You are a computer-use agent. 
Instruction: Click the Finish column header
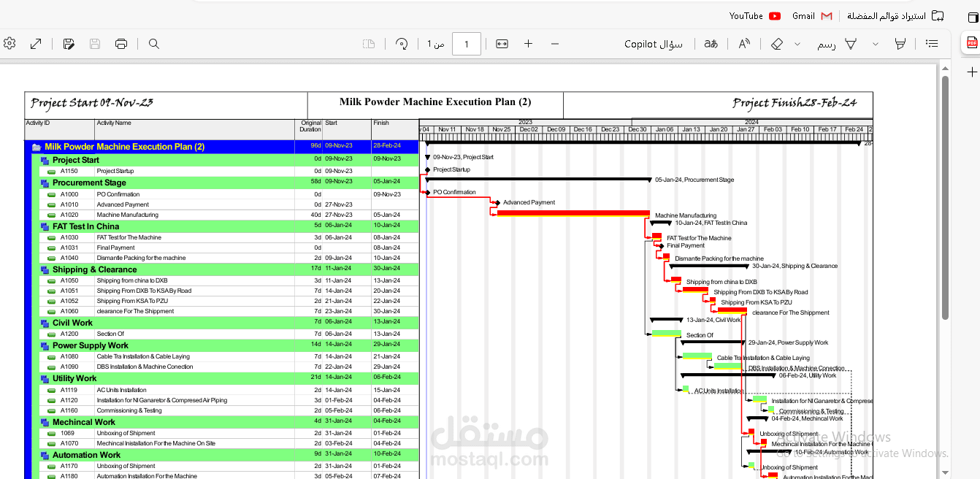(381, 123)
